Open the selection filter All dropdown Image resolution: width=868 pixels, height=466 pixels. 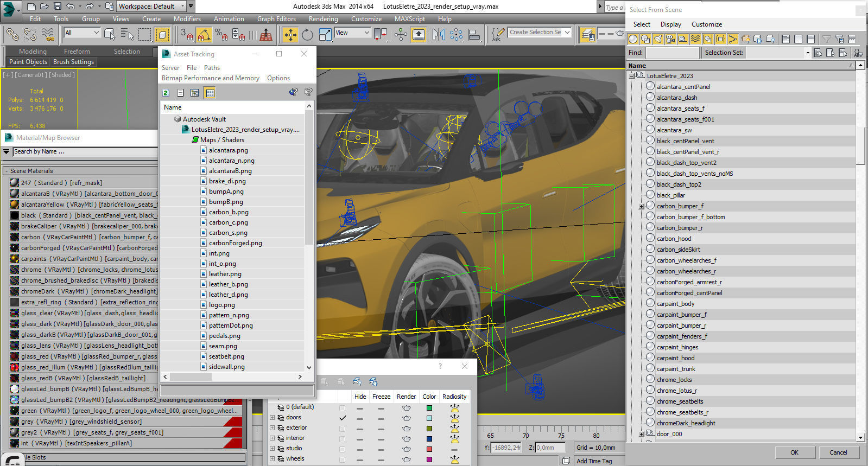[82, 33]
